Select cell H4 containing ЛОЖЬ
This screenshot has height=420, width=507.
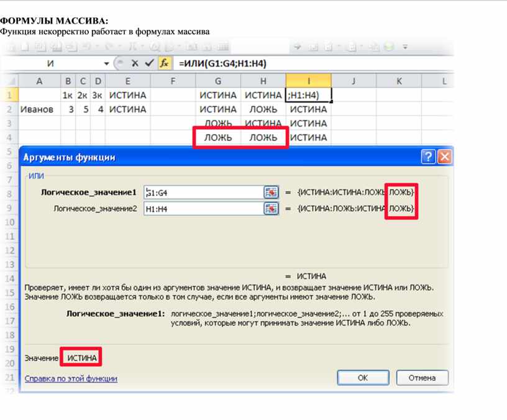(263, 137)
